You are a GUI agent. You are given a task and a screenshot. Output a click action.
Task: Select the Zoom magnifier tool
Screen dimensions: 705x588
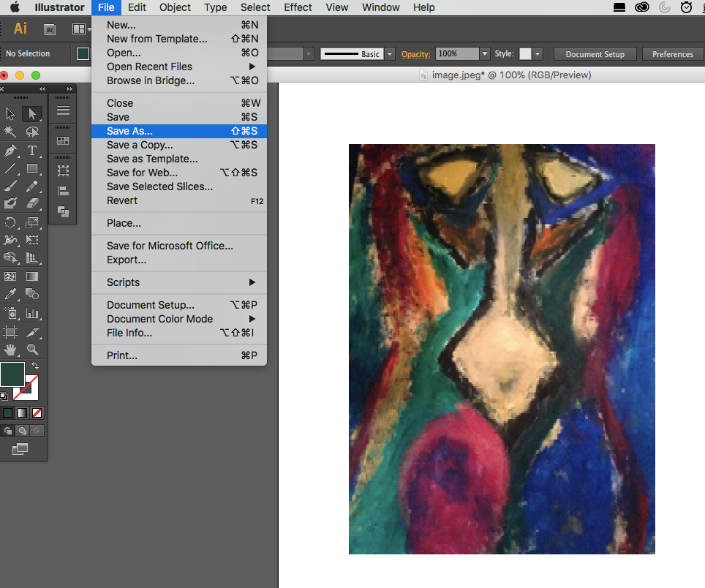pos(32,350)
